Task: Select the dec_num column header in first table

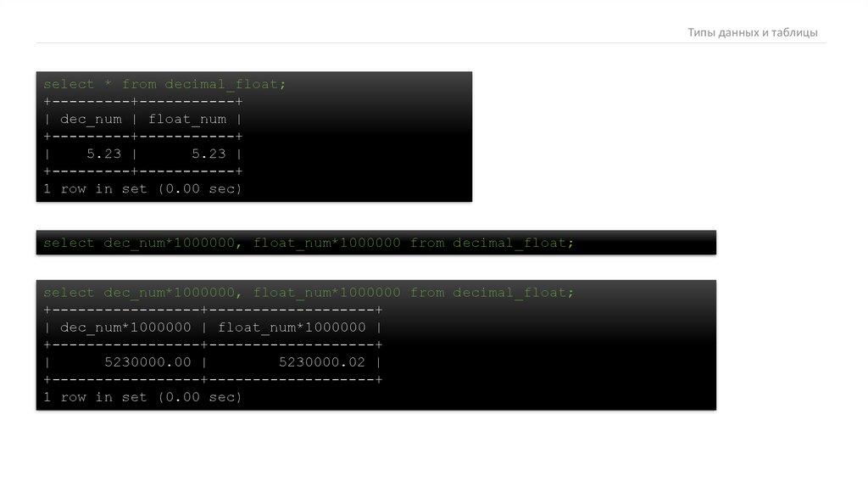Action: [x=91, y=119]
